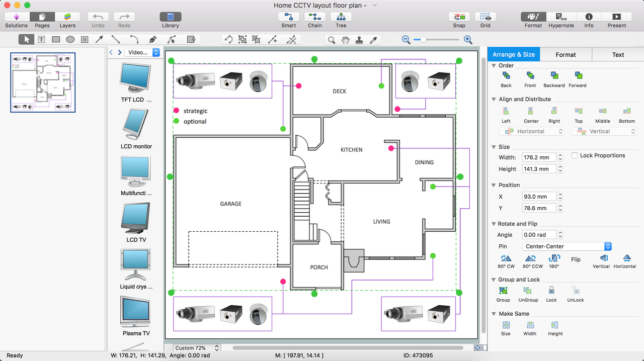
Task: Open the Custom 72% zoom dropdown
Action: tap(197, 348)
